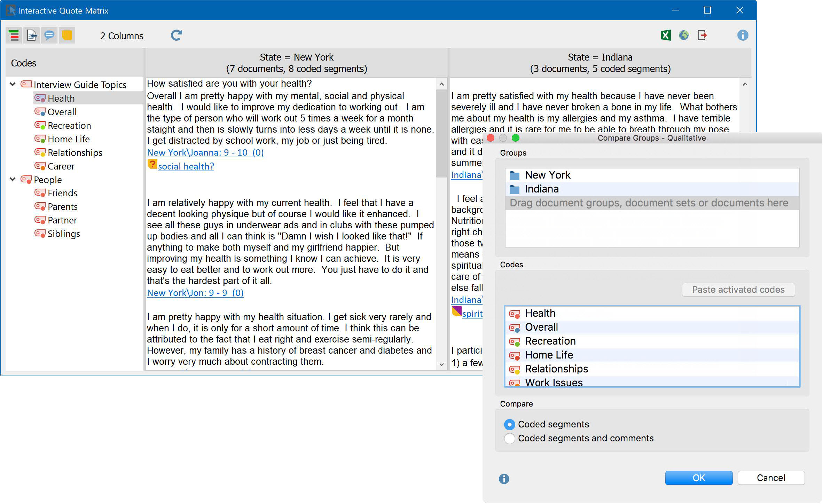
Task: Select the Parents code in tree
Action: (x=62, y=207)
